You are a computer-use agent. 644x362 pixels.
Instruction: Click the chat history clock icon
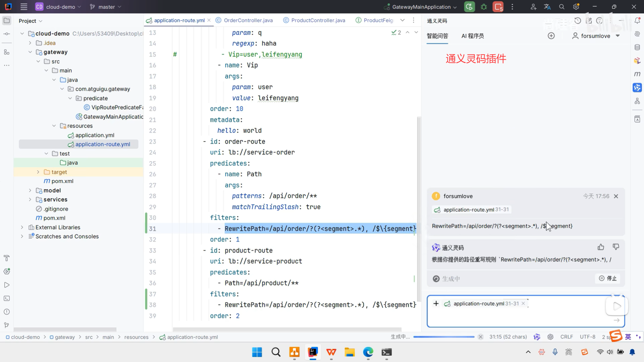click(578, 21)
